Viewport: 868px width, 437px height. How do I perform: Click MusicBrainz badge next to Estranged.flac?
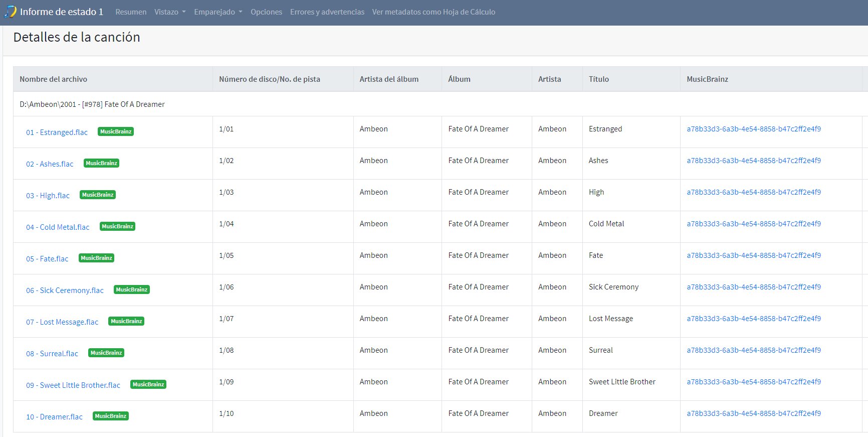point(116,131)
